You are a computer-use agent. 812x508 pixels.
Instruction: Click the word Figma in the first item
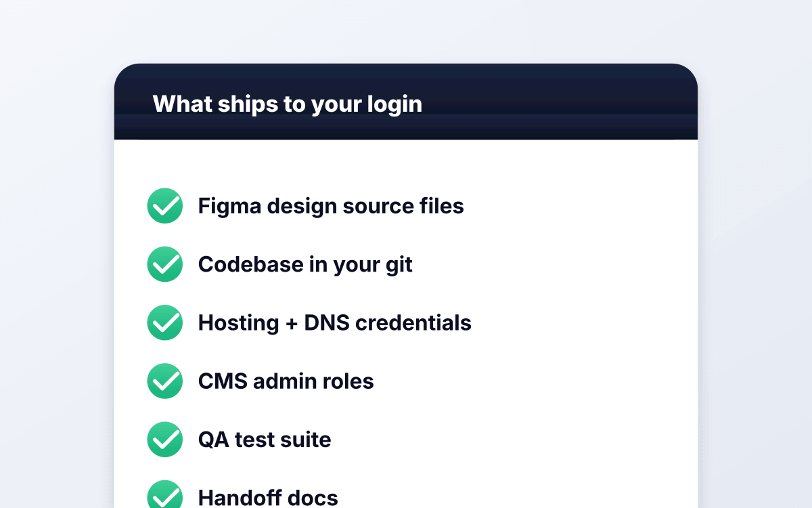pos(229,207)
